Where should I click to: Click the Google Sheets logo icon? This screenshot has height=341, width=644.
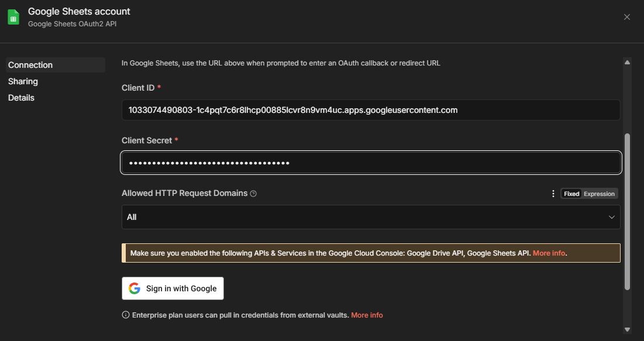[x=13, y=18]
